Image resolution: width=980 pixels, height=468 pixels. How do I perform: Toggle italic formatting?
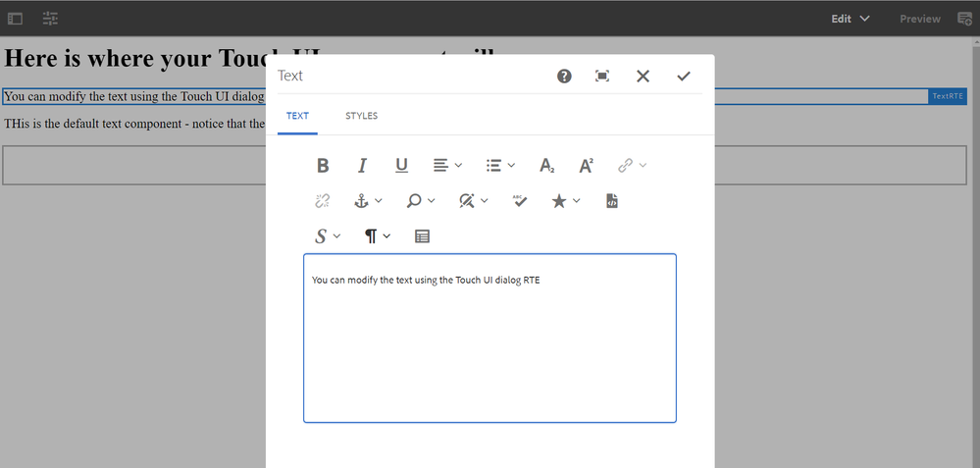[x=362, y=166]
